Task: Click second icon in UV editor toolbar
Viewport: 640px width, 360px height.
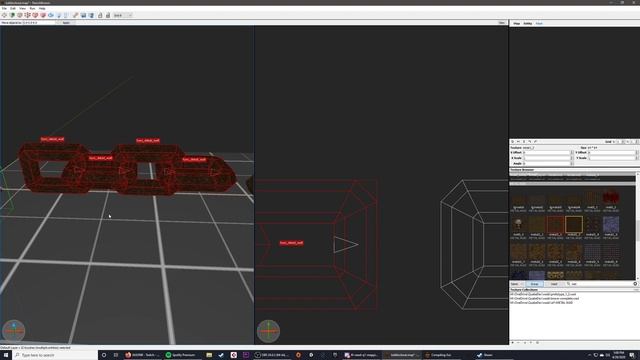Action: pyautogui.click(x=518, y=142)
